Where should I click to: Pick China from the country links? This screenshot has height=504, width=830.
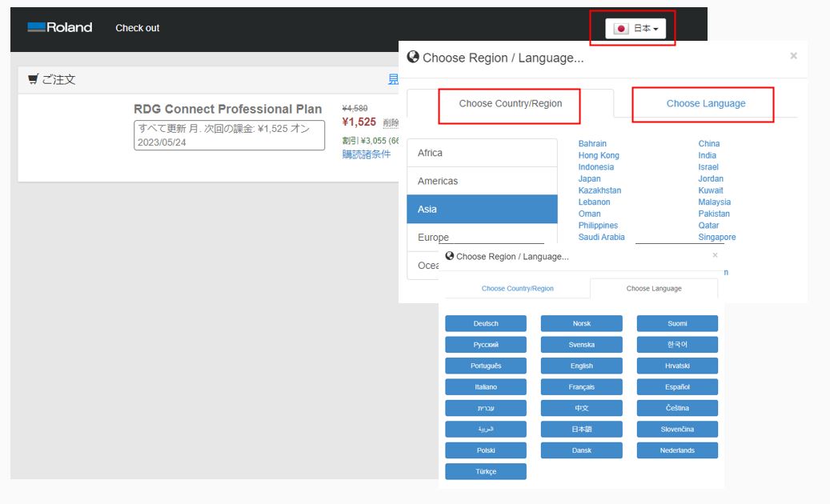pos(709,144)
